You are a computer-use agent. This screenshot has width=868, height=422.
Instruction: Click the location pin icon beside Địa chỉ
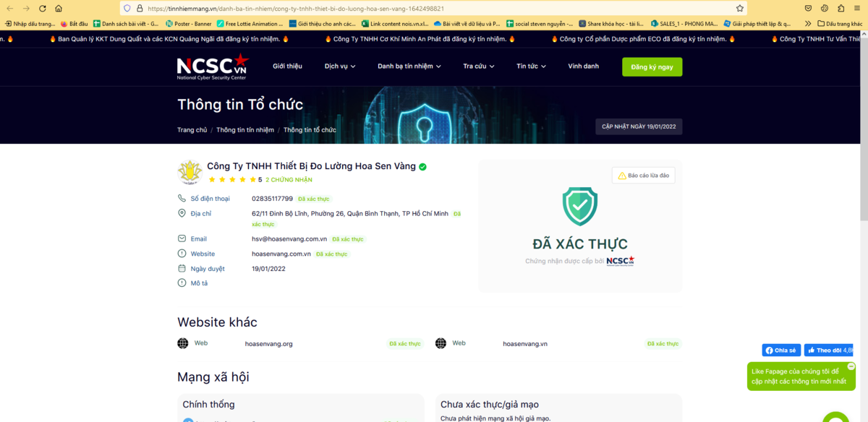coord(182,213)
